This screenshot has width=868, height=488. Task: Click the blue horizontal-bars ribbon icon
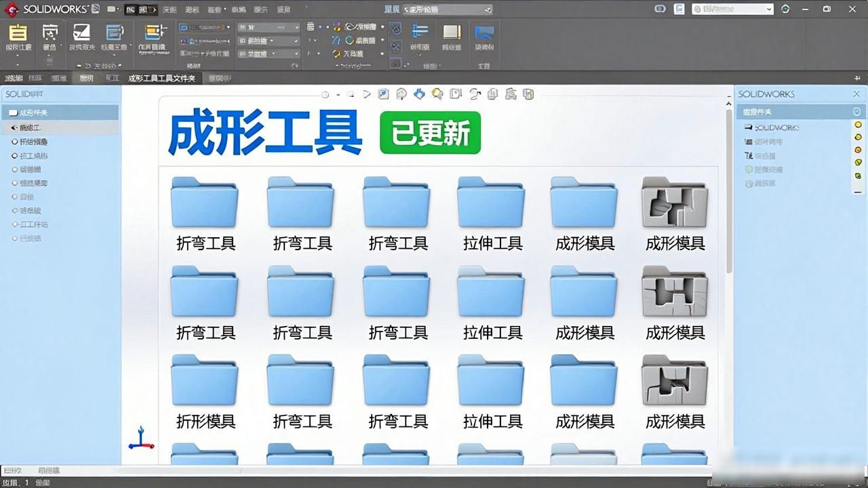coord(420,31)
